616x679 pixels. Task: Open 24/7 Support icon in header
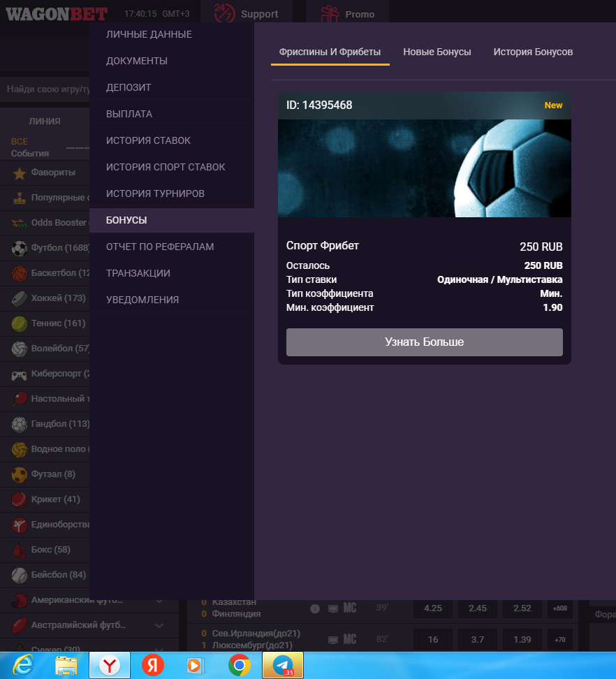(224, 13)
